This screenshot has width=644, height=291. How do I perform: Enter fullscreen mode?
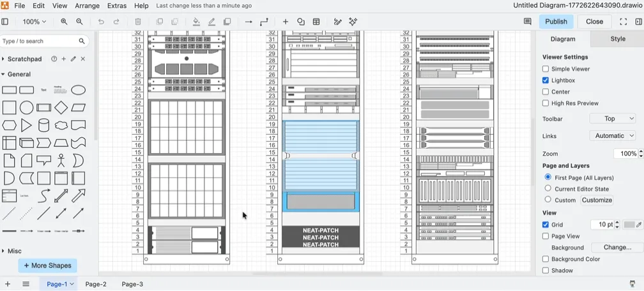click(623, 22)
